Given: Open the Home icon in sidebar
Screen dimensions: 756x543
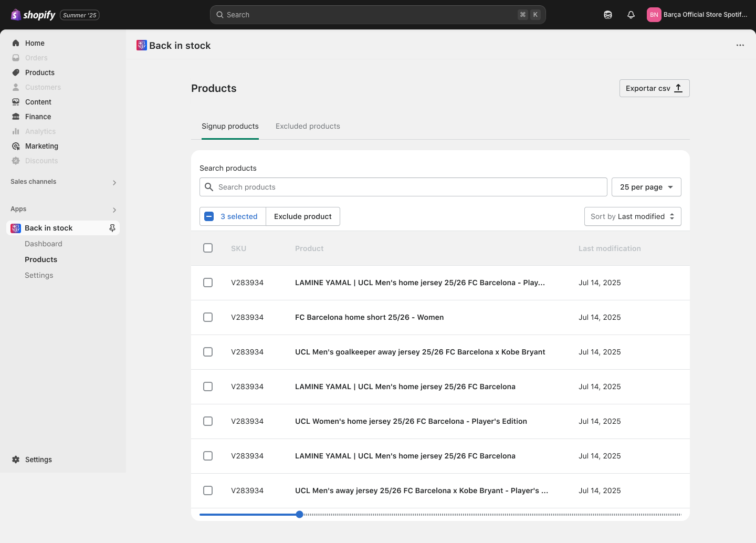Looking at the screenshot, I should click(x=16, y=43).
